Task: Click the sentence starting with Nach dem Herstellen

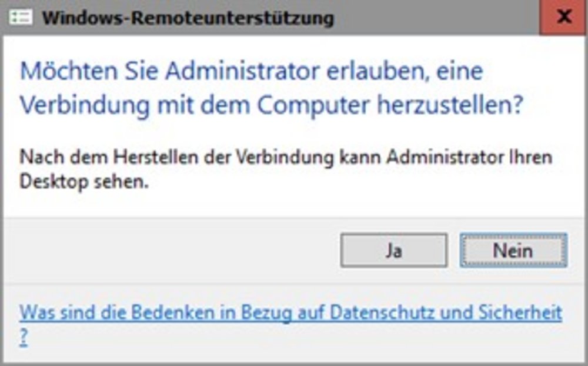Action: tap(286, 158)
